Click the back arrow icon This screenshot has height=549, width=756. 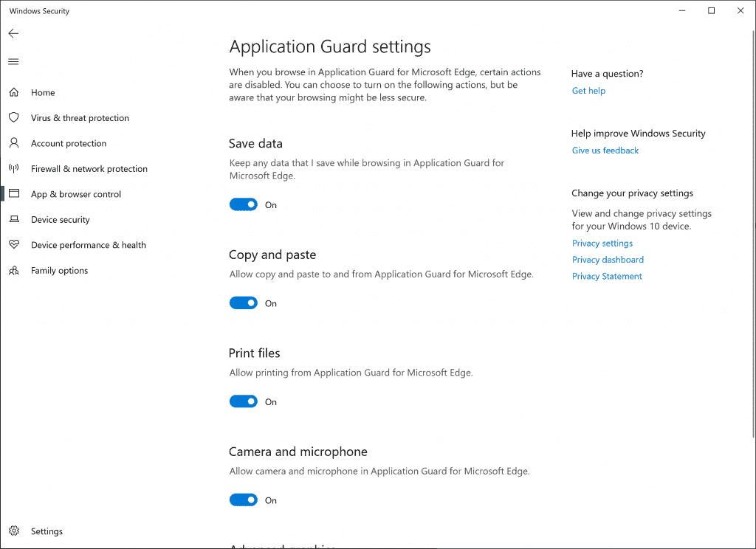tap(13, 33)
